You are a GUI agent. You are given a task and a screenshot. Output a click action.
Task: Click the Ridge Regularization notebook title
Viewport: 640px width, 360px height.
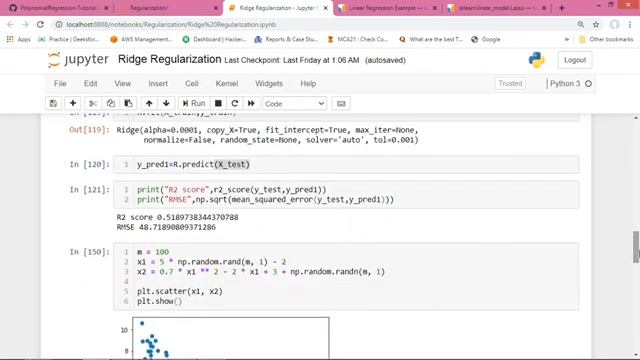point(169,60)
